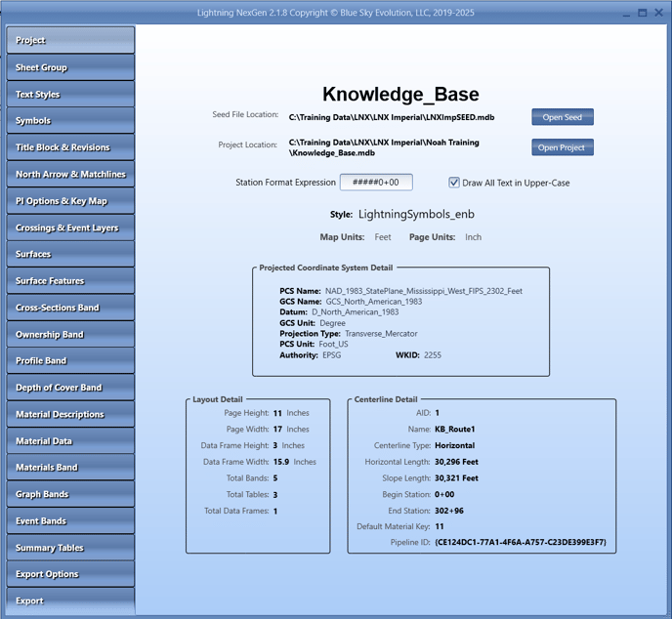This screenshot has width=672, height=619.
Task: Open the Project section
Action: [70, 40]
